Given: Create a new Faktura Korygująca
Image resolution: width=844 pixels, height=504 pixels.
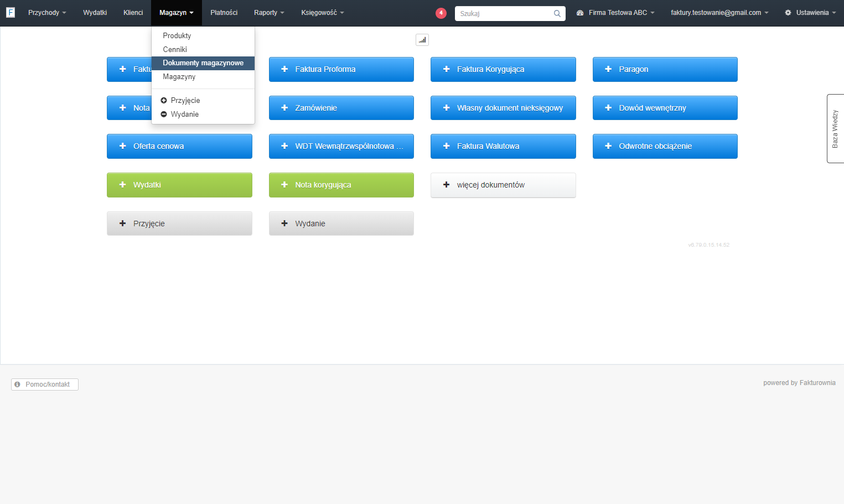Looking at the screenshot, I should point(503,69).
